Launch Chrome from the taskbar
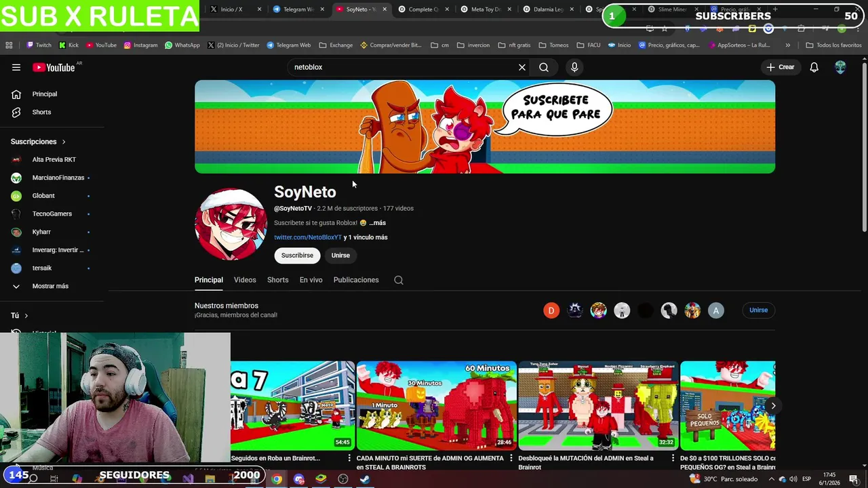 tap(277, 479)
